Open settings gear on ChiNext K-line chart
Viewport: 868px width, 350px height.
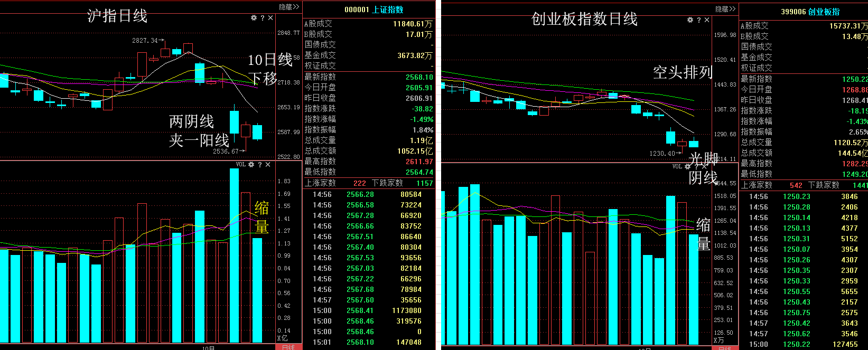[690, 20]
